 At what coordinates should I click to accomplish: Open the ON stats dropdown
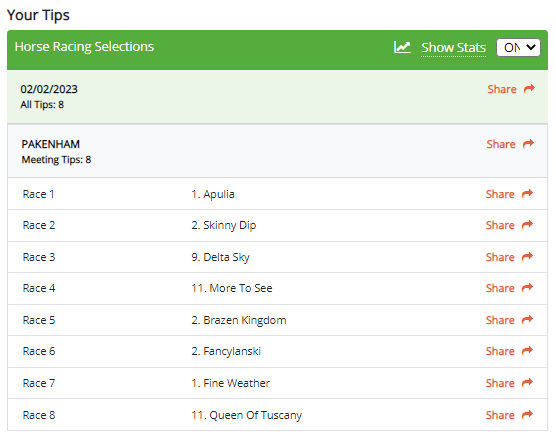coord(518,47)
